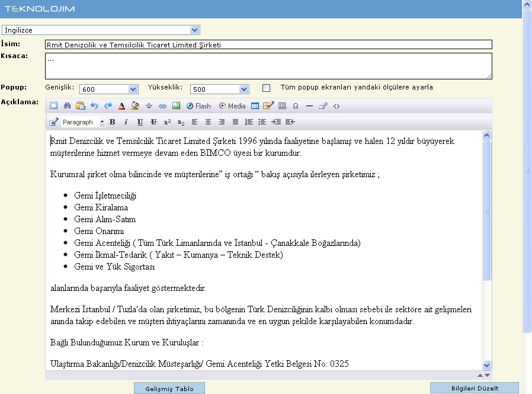Image resolution: width=532 pixels, height=394 pixels.
Task: Open the İngilizce language dropdown
Action: click(101, 30)
